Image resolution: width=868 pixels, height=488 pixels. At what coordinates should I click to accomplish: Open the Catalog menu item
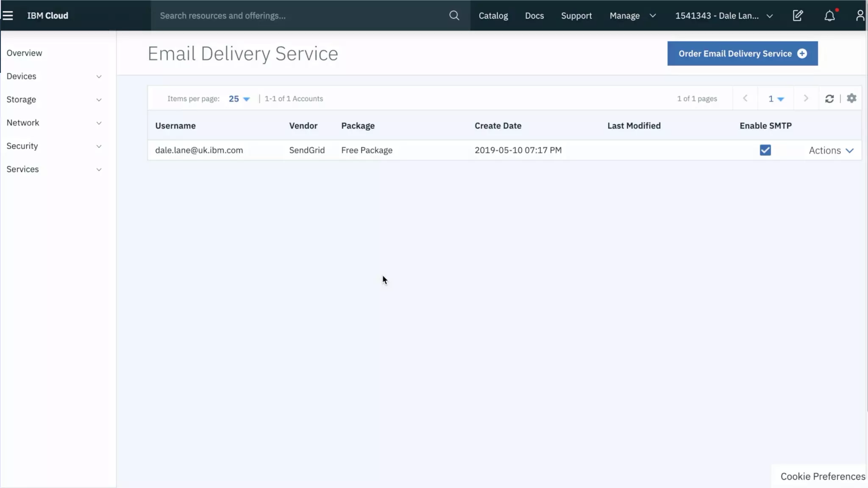click(x=493, y=16)
